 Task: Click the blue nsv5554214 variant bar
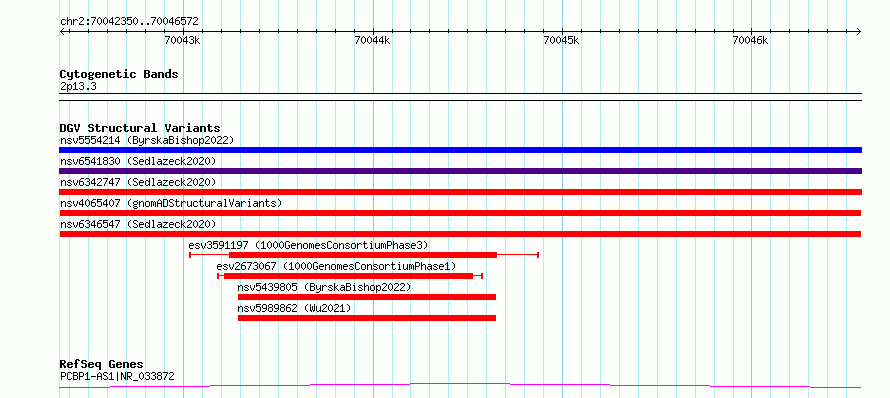click(x=460, y=150)
